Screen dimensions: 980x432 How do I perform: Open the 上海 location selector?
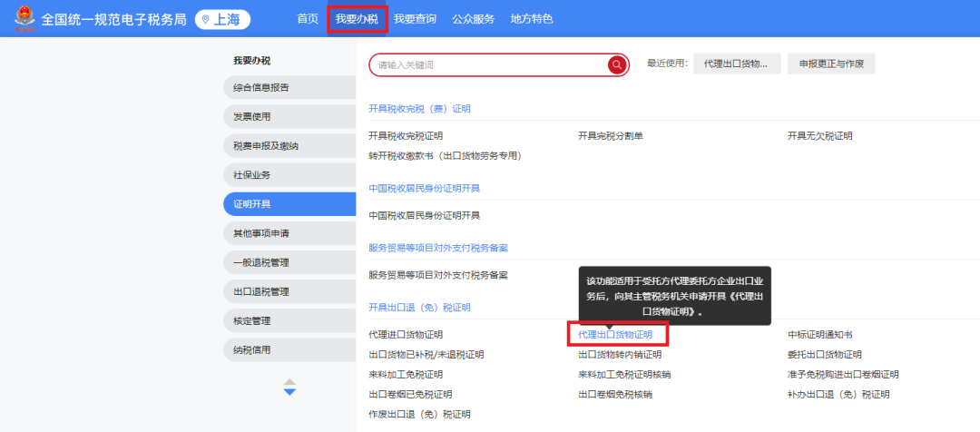(222, 19)
